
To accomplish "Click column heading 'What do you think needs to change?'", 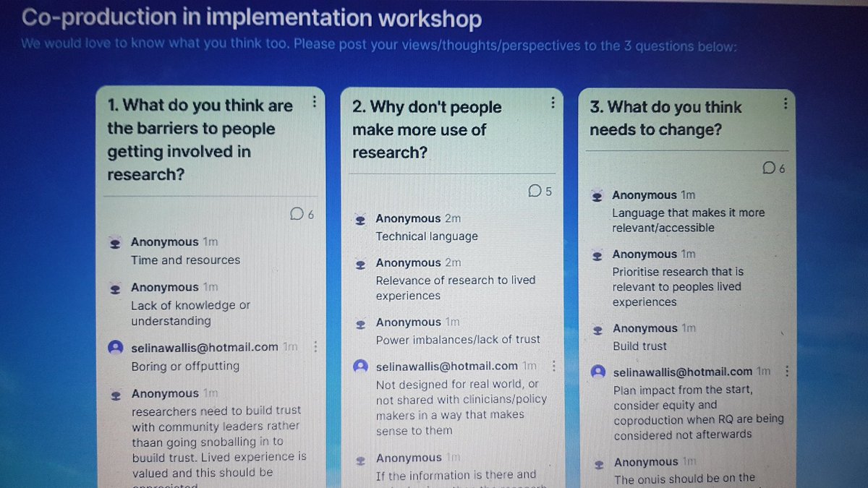I will click(665, 119).
